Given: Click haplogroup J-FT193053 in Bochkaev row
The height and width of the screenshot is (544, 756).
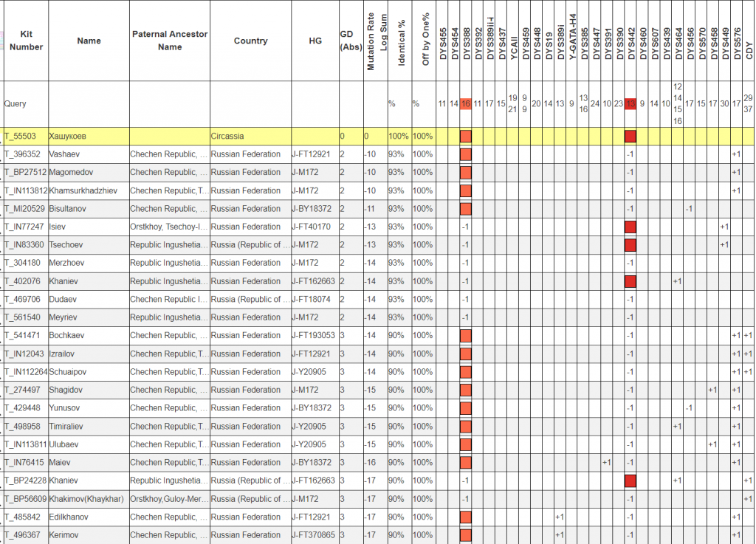Looking at the screenshot, I should [314, 336].
